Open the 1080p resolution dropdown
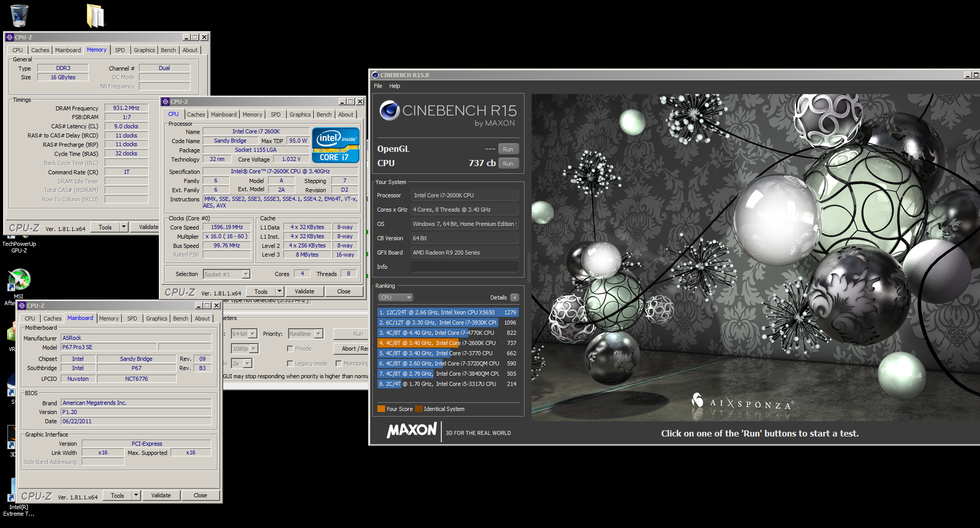Screen dimensions: 980x528 coord(245,349)
